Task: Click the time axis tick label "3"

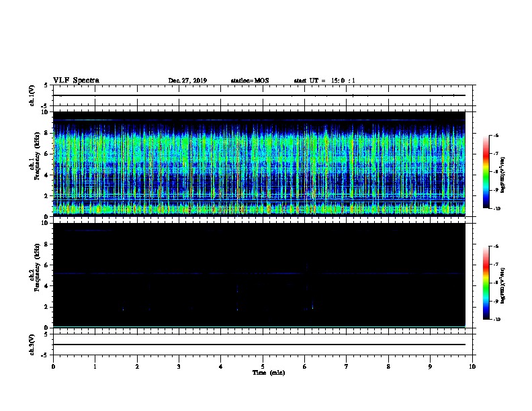Action: 179,367
